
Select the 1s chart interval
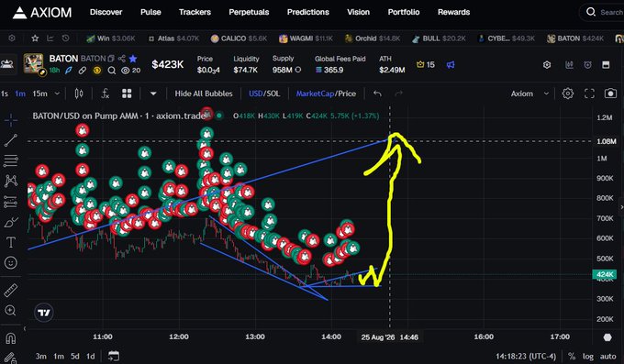(5, 94)
